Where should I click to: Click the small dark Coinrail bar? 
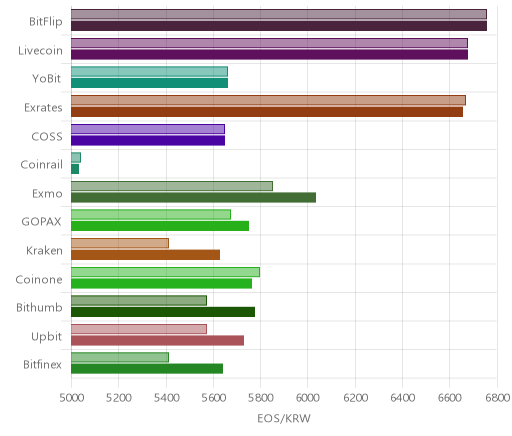tap(75, 169)
